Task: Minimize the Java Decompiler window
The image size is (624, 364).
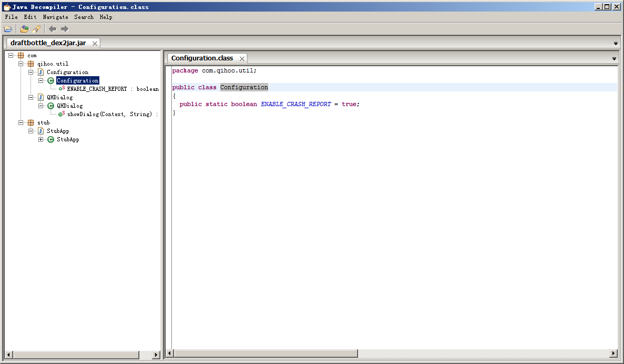Action: (x=598, y=7)
